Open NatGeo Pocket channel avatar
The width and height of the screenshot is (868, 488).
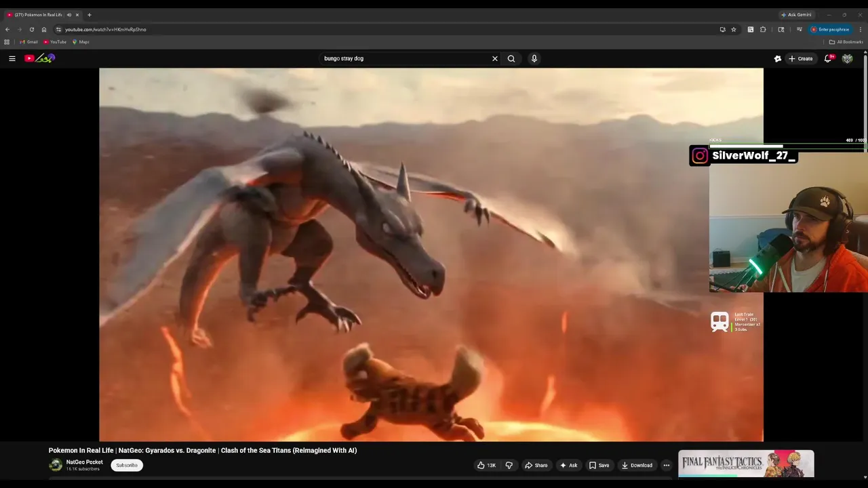point(56,465)
